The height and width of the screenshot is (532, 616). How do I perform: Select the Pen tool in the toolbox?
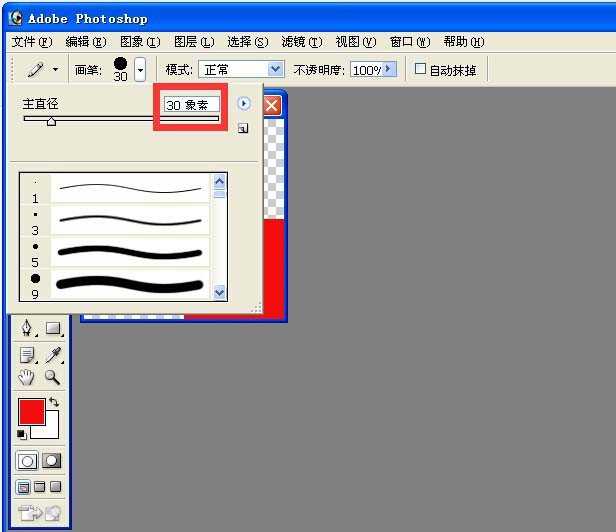coord(27,329)
